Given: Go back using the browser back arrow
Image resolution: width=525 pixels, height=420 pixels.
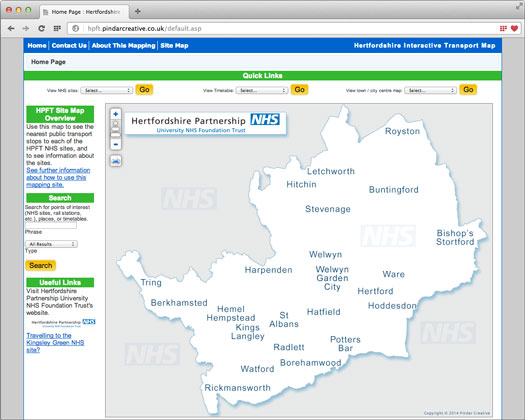Looking at the screenshot, I should 11,28.
